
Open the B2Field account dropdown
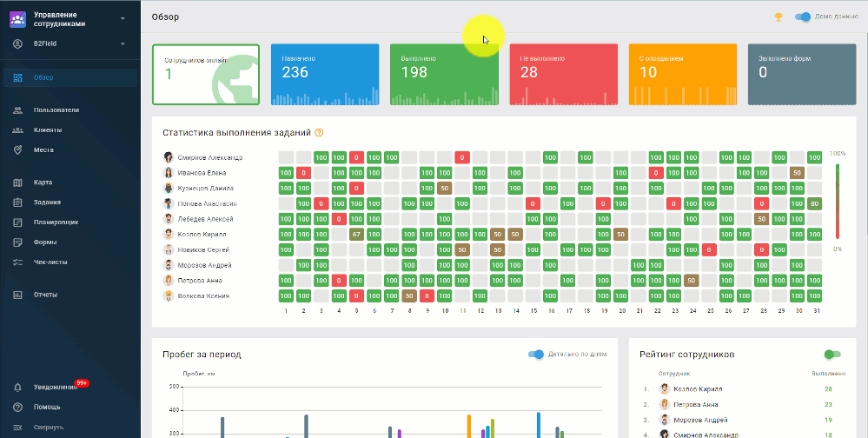pos(123,43)
